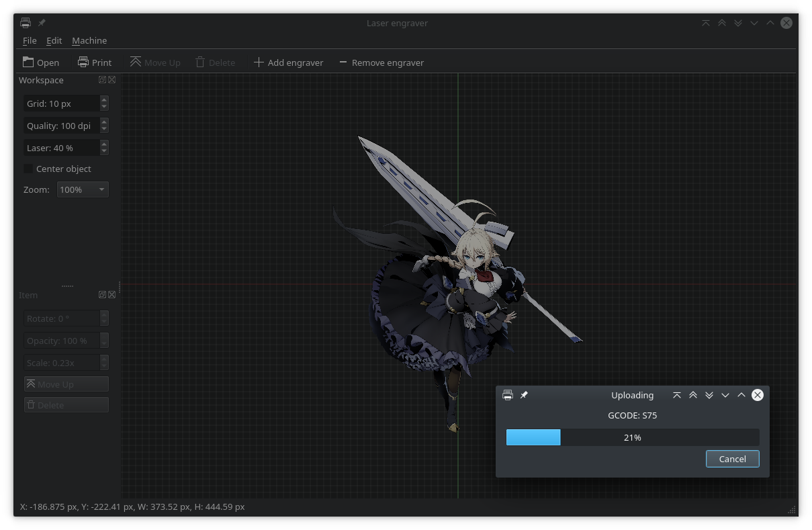812x530 pixels.
Task: Click the Open toolbar button
Action: click(41, 62)
